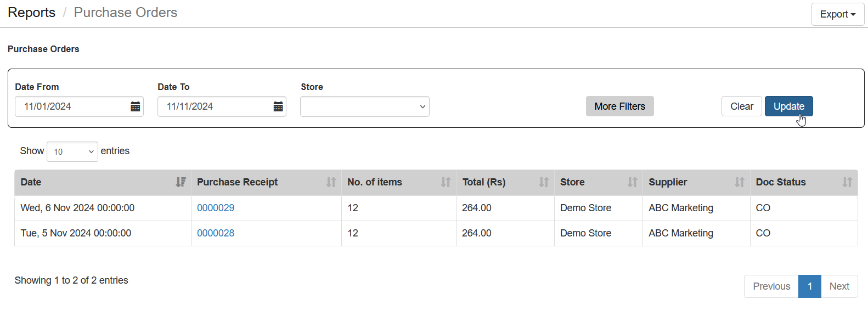The width and height of the screenshot is (868, 316).
Task: Expand the Store filter dropdown
Action: [365, 106]
